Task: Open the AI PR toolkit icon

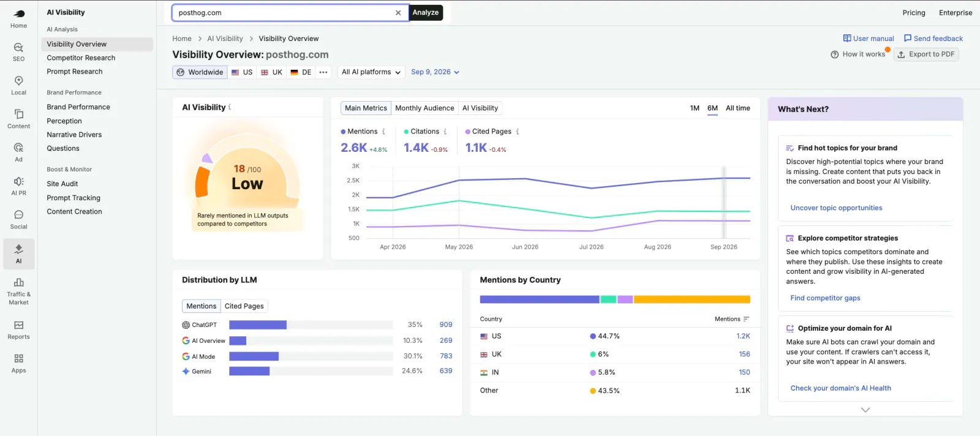Action: [18, 186]
